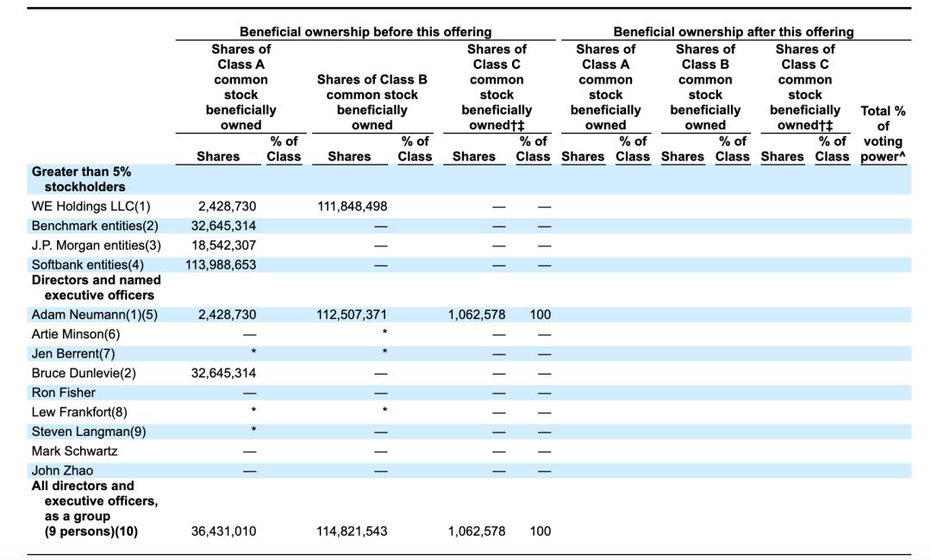Click 'Directors and named executive officers' heading
The height and width of the screenshot is (560, 931).
(x=97, y=288)
